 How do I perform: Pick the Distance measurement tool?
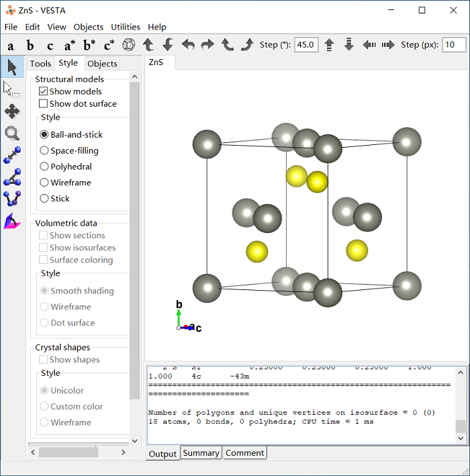pos(12,156)
